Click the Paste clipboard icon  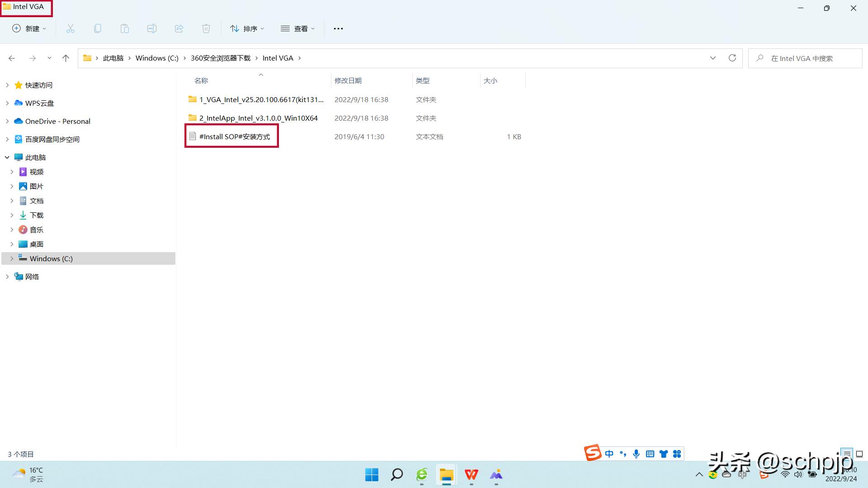(x=125, y=28)
